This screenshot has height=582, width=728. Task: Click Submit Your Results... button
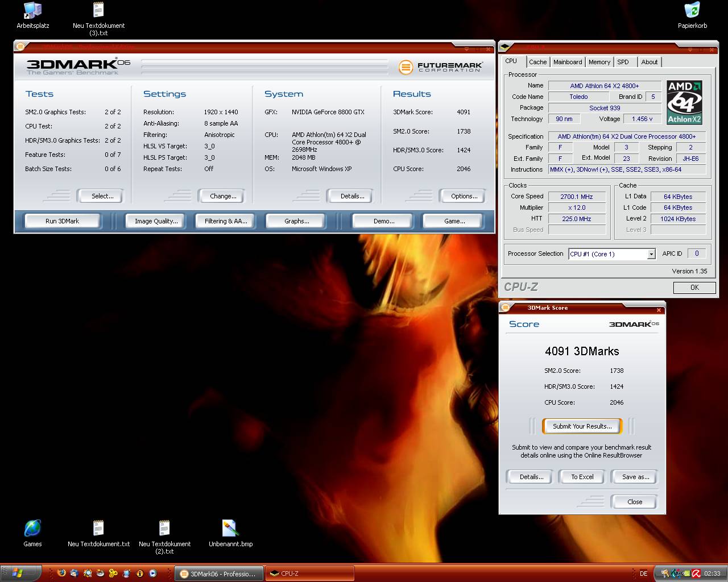(x=582, y=426)
